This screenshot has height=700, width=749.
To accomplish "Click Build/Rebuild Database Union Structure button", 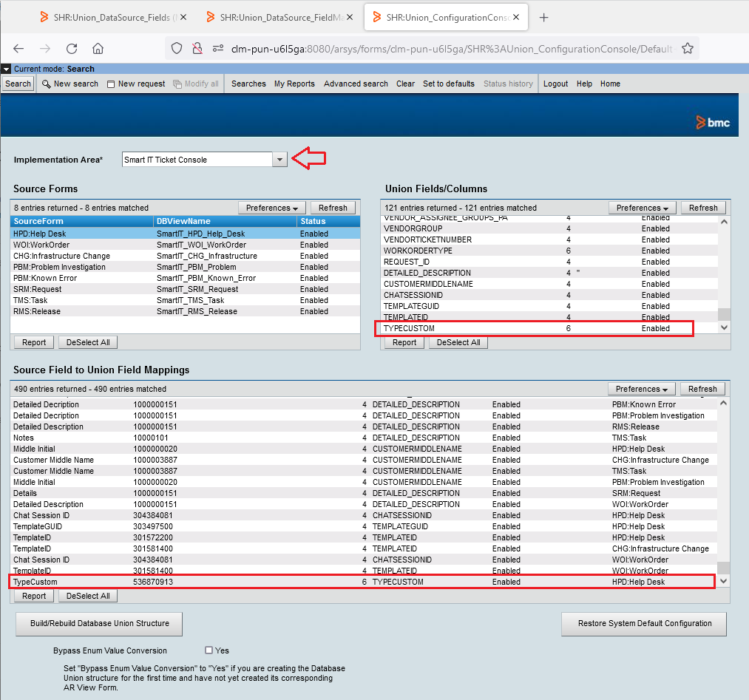I will 99,623.
